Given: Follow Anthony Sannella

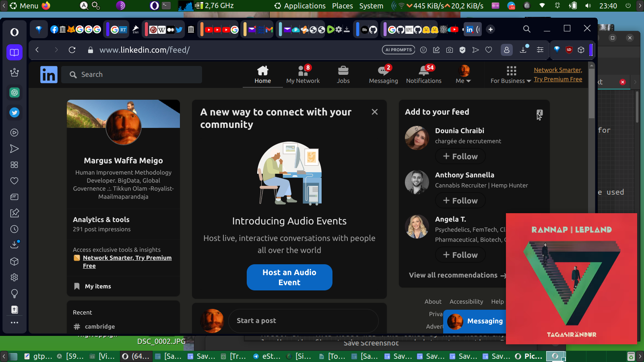Looking at the screenshot, I should point(460,201).
